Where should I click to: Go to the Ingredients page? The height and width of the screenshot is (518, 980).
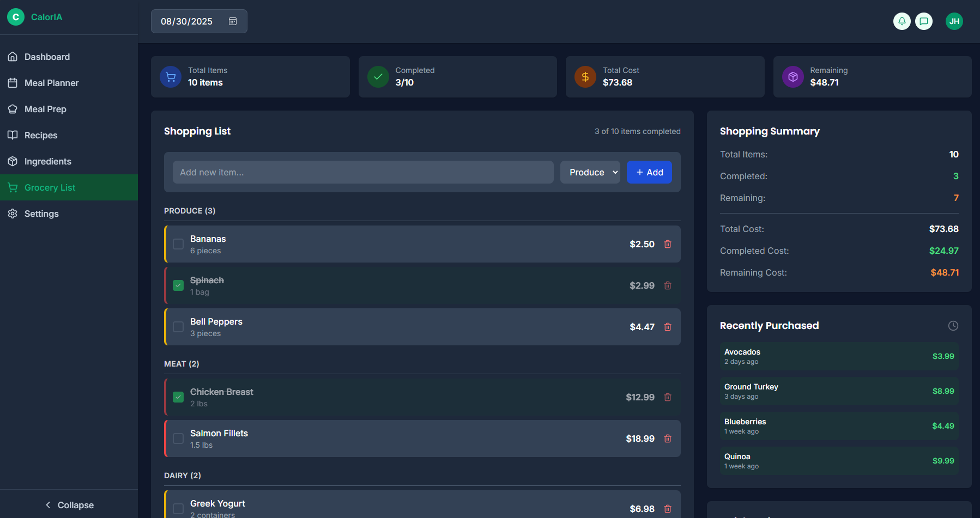pyautogui.click(x=69, y=161)
